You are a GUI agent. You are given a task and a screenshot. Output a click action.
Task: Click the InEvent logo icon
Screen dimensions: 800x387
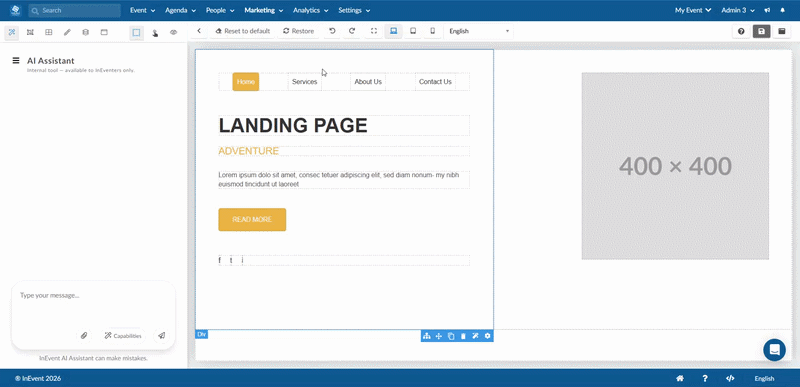click(x=15, y=10)
